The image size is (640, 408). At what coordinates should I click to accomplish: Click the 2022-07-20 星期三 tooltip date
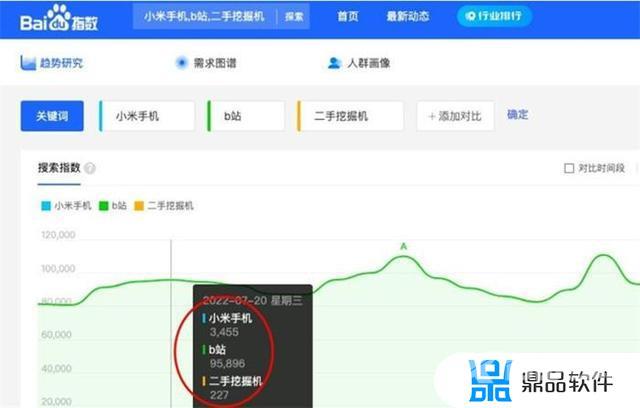[253, 301]
